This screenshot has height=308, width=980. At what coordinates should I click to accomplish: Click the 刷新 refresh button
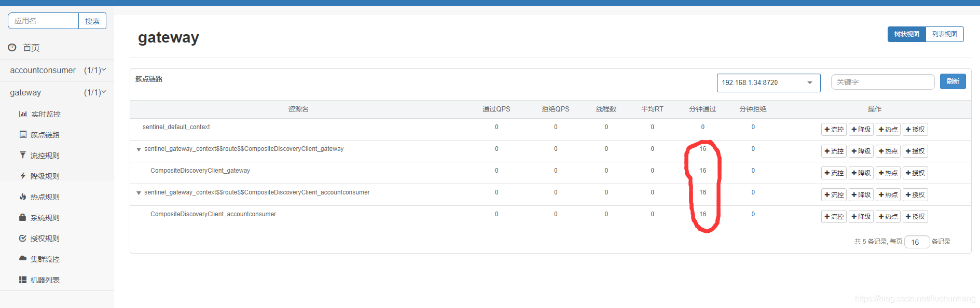(x=953, y=81)
